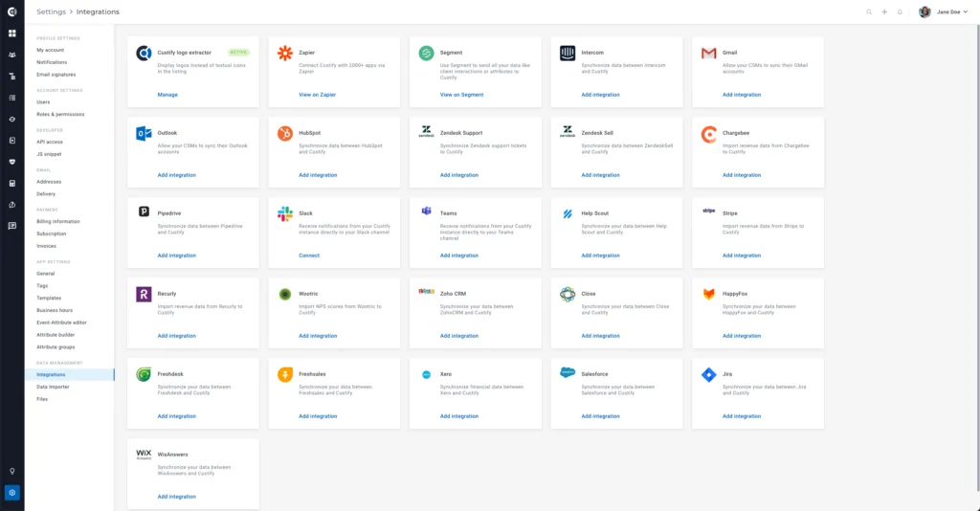The height and width of the screenshot is (511, 980).
Task: Select Integrations in sidebar
Action: (69, 374)
